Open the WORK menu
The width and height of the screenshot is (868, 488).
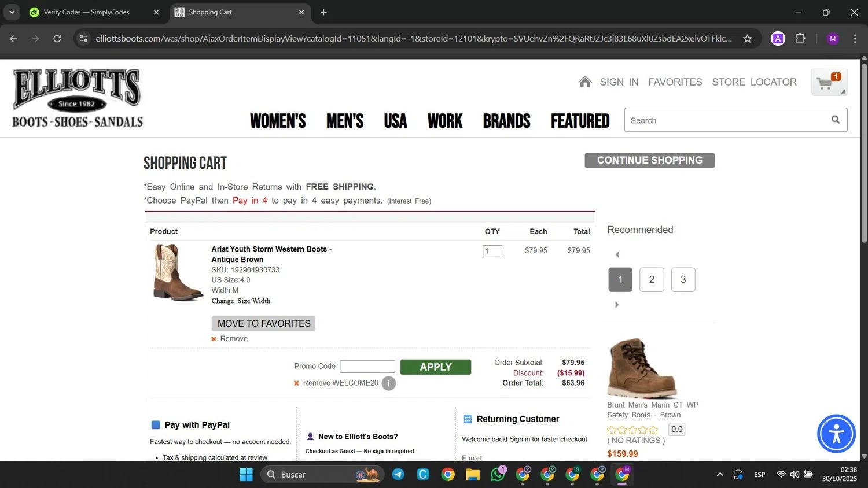(445, 121)
